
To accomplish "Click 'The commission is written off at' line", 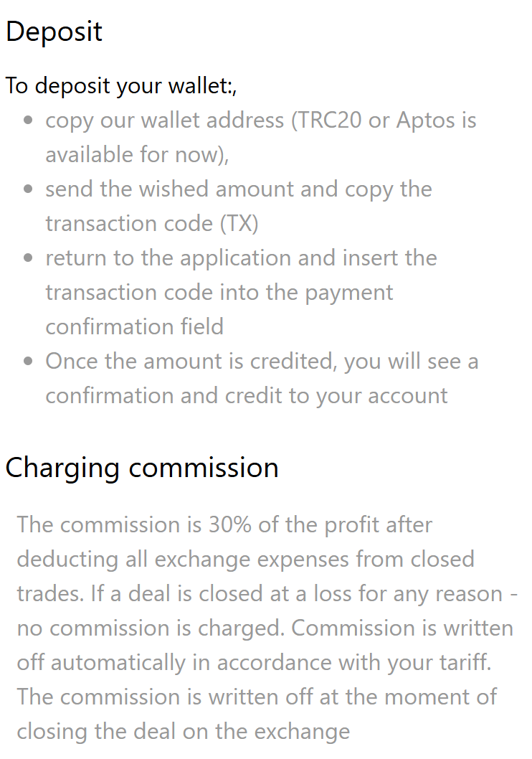I will click(x=257, y=697).
